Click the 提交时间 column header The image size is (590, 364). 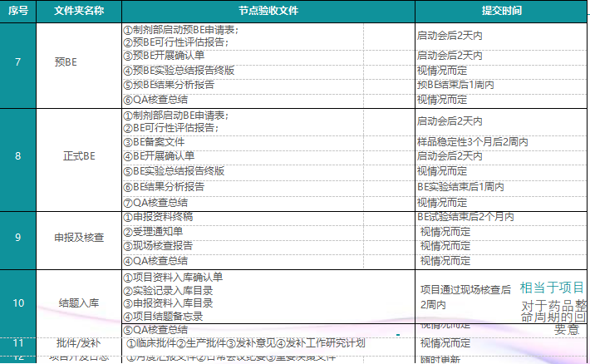click(x=501, y=11)
